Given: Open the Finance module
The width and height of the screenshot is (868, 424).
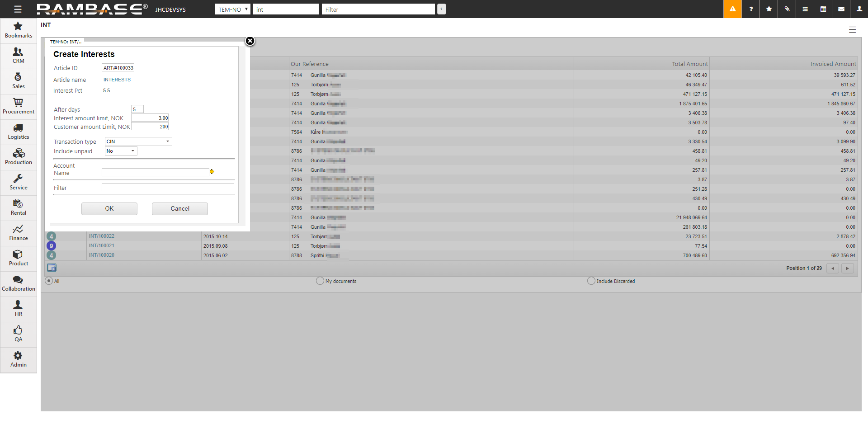Looking at the screenshot, I should point(18,233).
